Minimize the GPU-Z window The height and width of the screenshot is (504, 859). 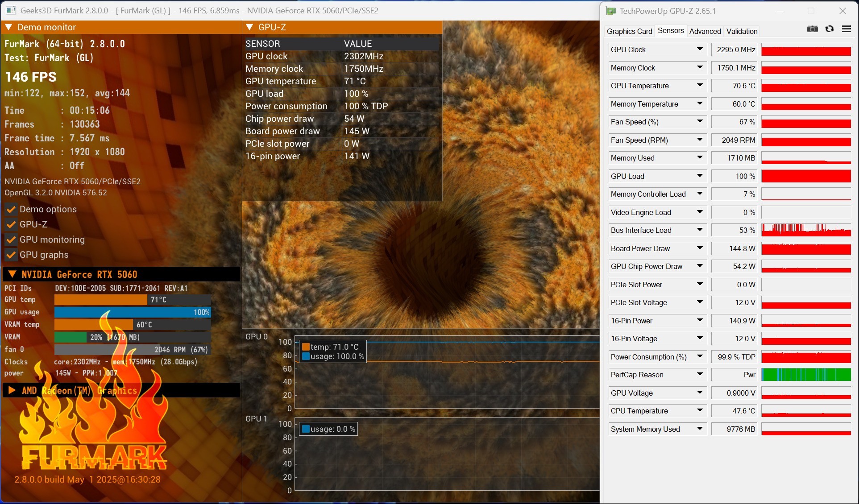click(780, 11)
